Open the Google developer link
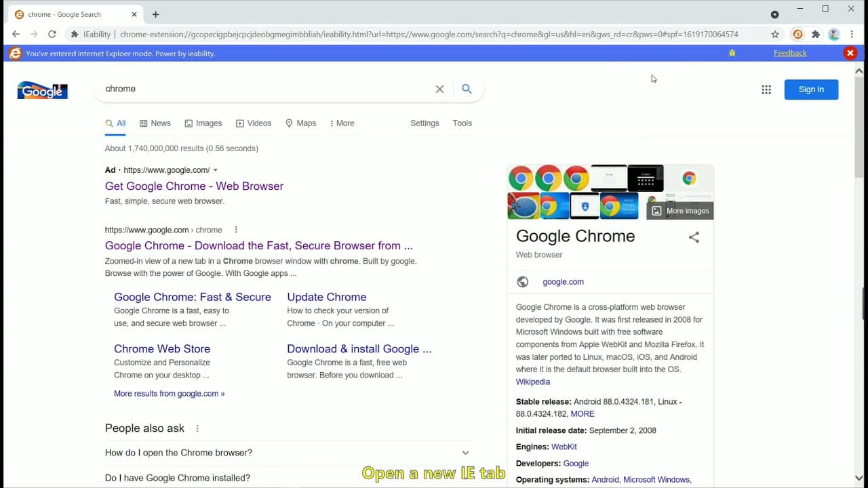 point(576,464)
